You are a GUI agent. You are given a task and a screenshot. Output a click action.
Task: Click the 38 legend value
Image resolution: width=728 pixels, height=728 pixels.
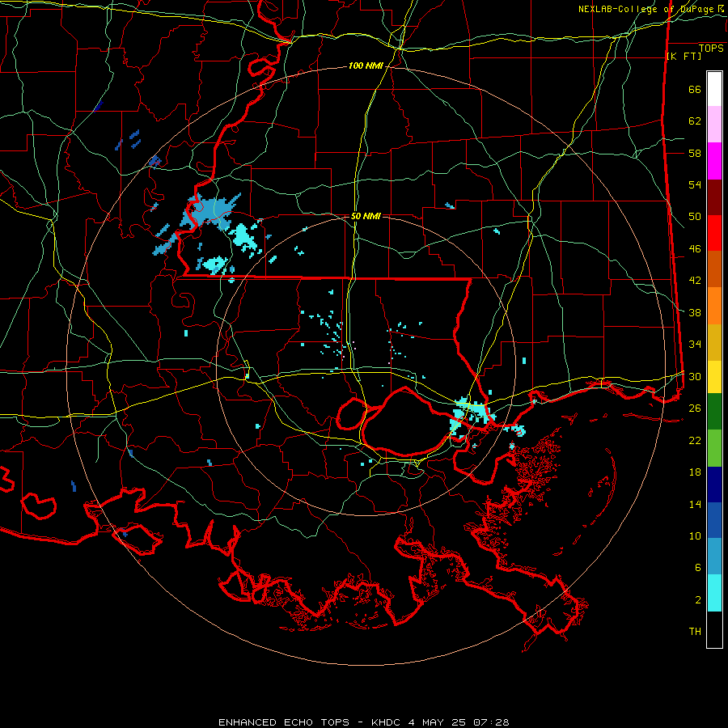click(695, 312)
